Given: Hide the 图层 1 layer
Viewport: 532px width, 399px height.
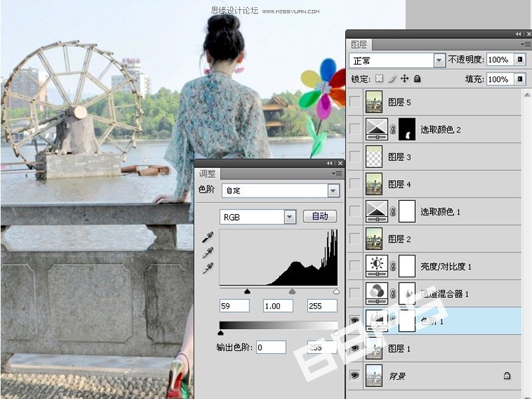Looking at the screenshot, I should 355,348.
